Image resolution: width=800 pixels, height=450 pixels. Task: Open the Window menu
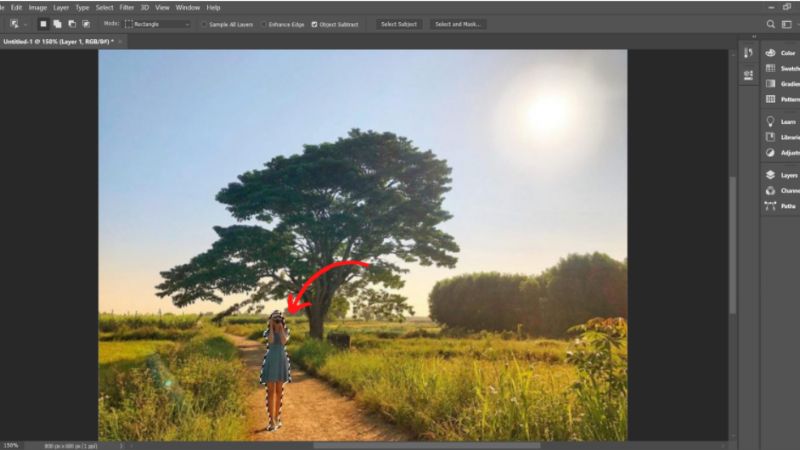tap(188, 8)
